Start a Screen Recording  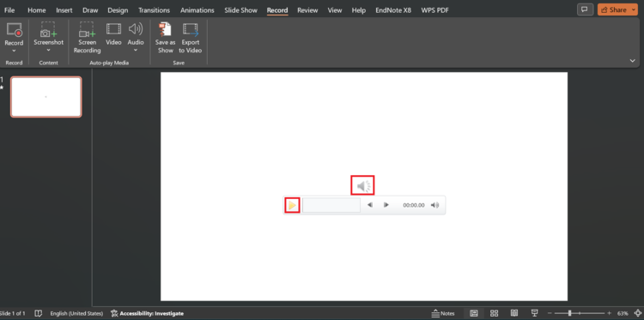coord(87,38)
